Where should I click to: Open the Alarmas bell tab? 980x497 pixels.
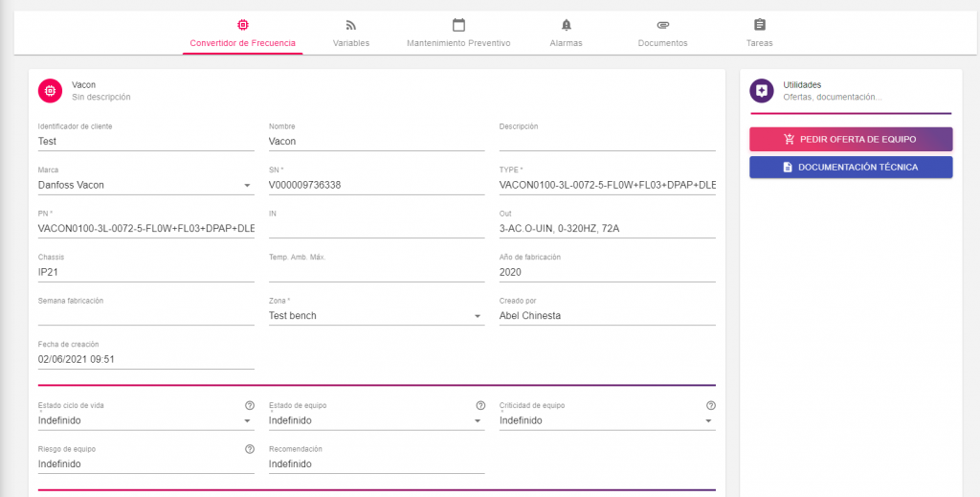coord(566,33)
